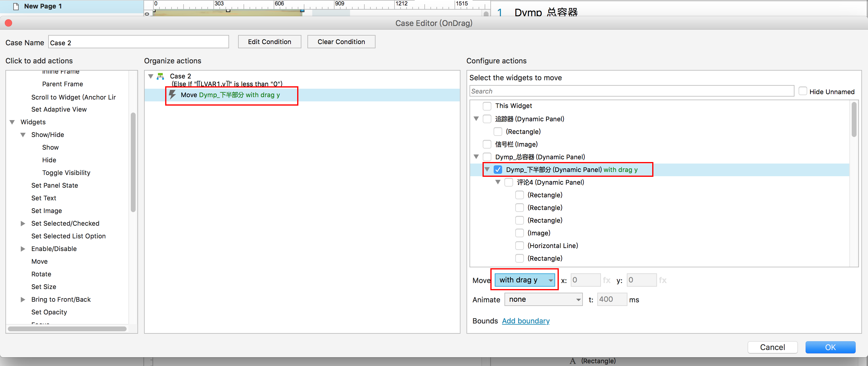
Task: Tick the 信号栏 (Image) checkbox
Action: click(487, 144)
